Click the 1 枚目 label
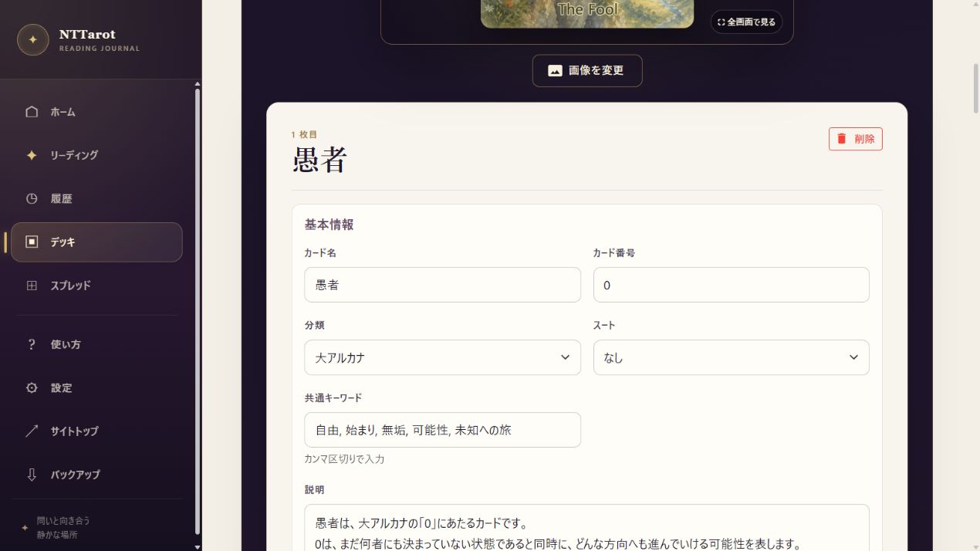The height and width of the screenshot is (551, 980). pos(304,134)
